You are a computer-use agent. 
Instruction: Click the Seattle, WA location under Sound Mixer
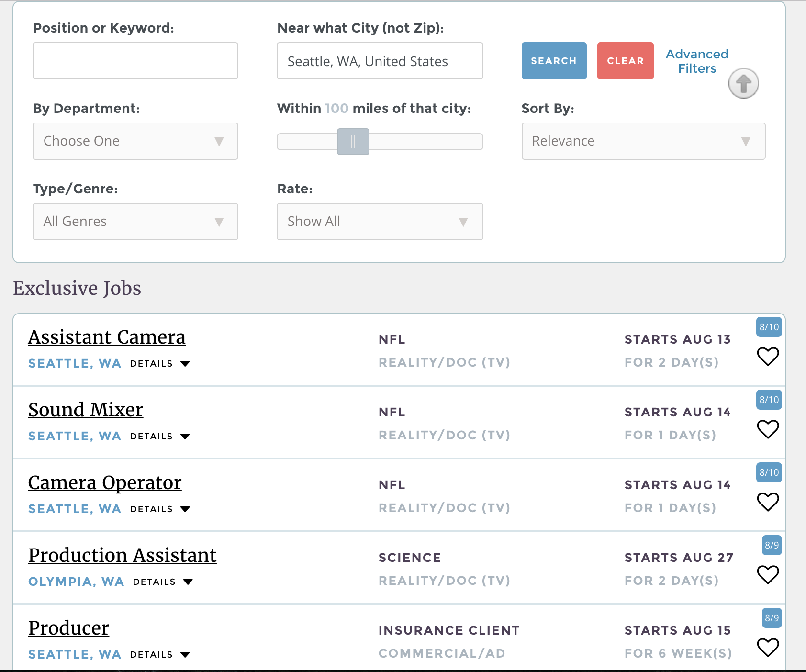tap(75, 436)
